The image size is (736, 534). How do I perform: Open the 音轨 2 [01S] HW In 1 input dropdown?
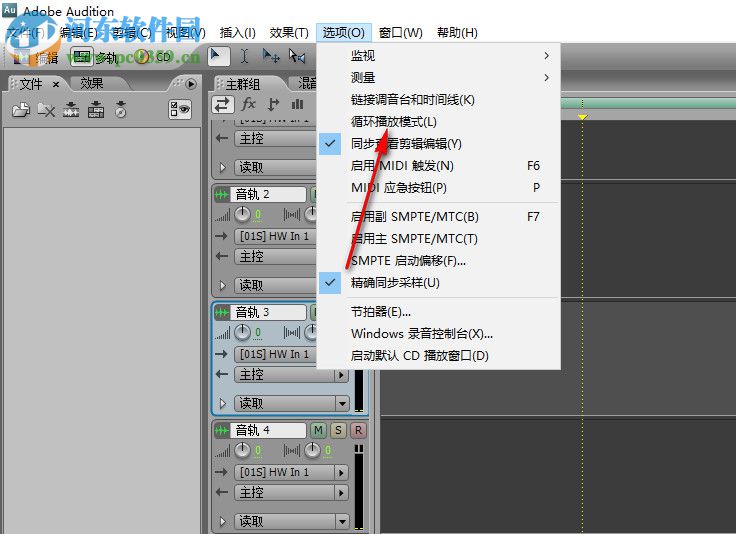click(x=275, y=236)
